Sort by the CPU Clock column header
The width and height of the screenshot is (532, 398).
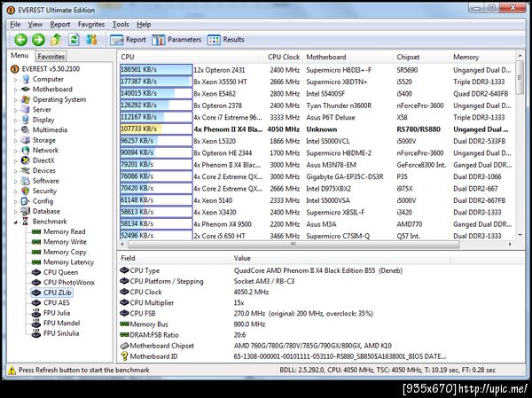pos(284,57)
